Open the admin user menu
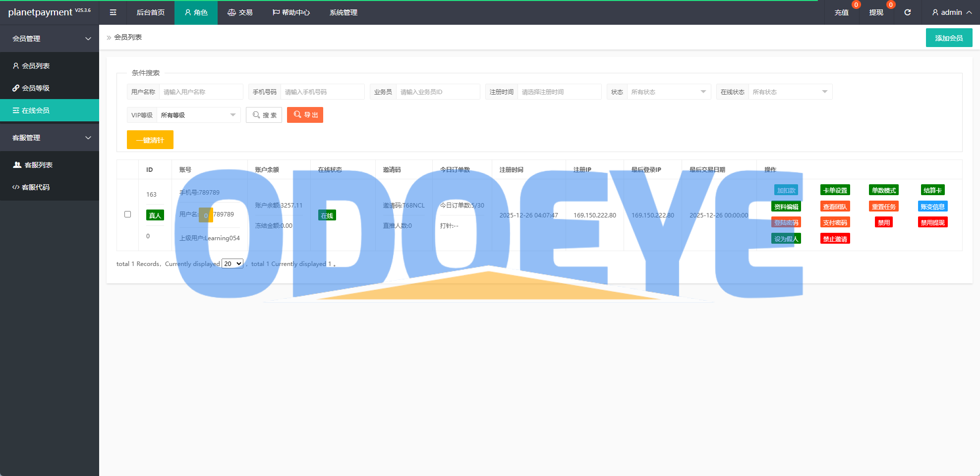 [x=951, y=12]
